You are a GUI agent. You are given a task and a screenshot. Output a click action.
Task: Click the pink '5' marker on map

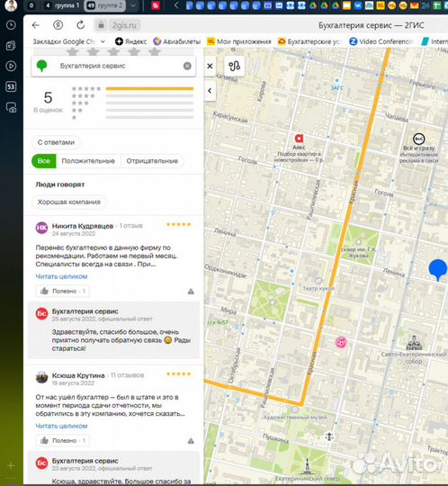click(x=341, y=343)
